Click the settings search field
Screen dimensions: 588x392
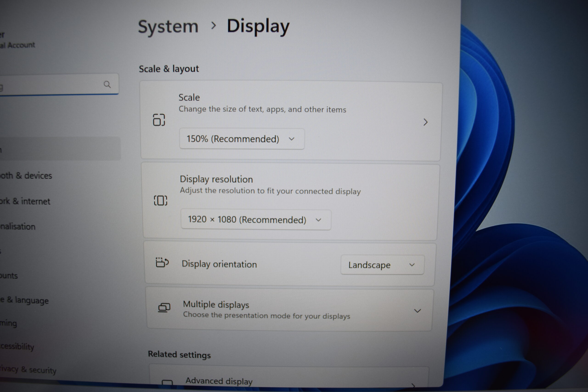(x=59, y=85)
